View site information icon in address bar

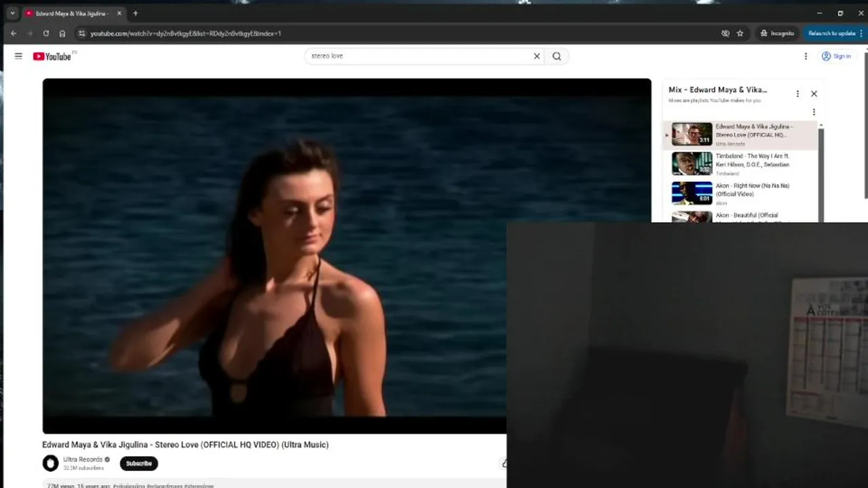[82, 33]
